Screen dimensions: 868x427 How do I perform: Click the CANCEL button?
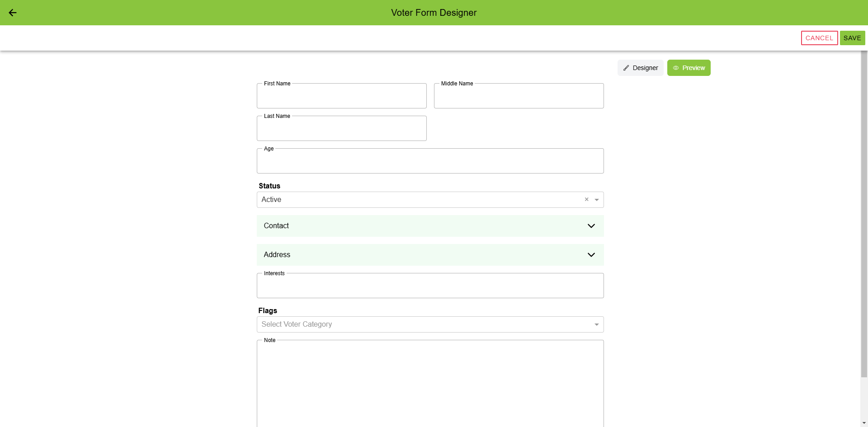click(x=819, y=38)
